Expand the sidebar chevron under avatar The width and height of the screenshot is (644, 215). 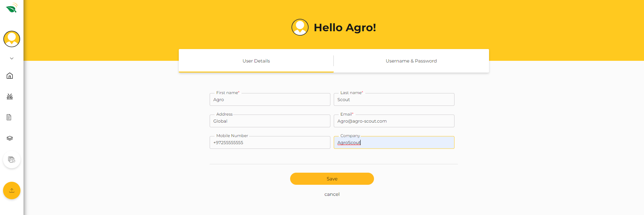click(x=12, y=58)
